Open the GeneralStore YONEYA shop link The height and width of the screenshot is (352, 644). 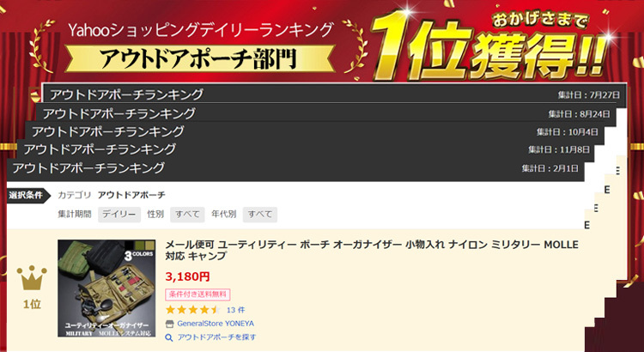[x=216, y=324]
